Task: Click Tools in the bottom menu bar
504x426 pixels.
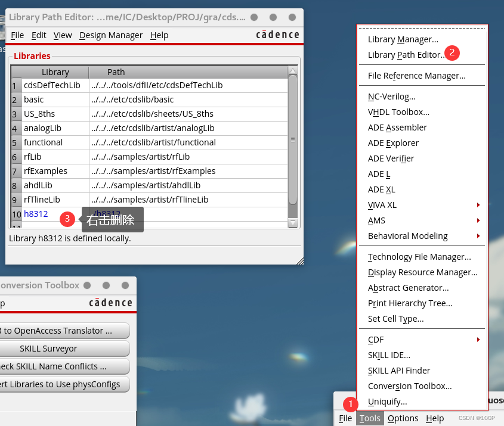Action: (x=370, y=418)
